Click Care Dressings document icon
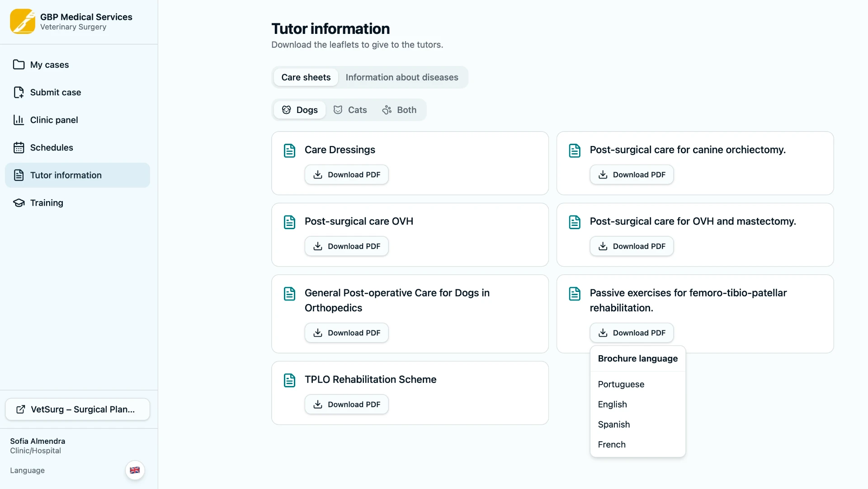Image resolution: width=868 pixels, height=489 pixels. tap(289, 150)
